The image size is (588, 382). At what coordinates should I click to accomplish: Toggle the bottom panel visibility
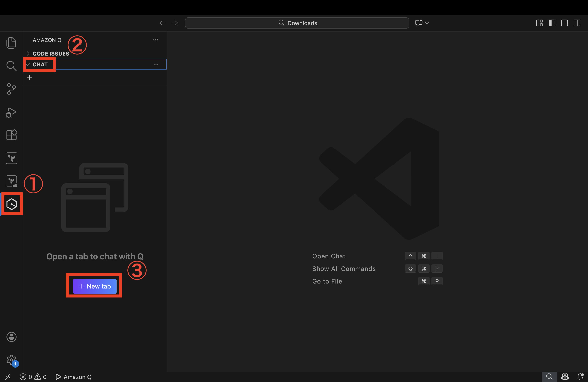click(x=564, y=23)
